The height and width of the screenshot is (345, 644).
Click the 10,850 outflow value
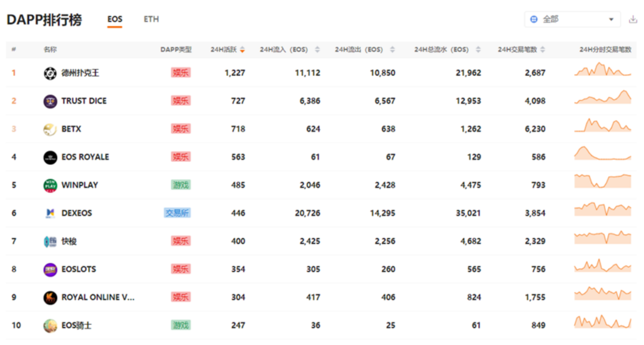pos(382,73)
